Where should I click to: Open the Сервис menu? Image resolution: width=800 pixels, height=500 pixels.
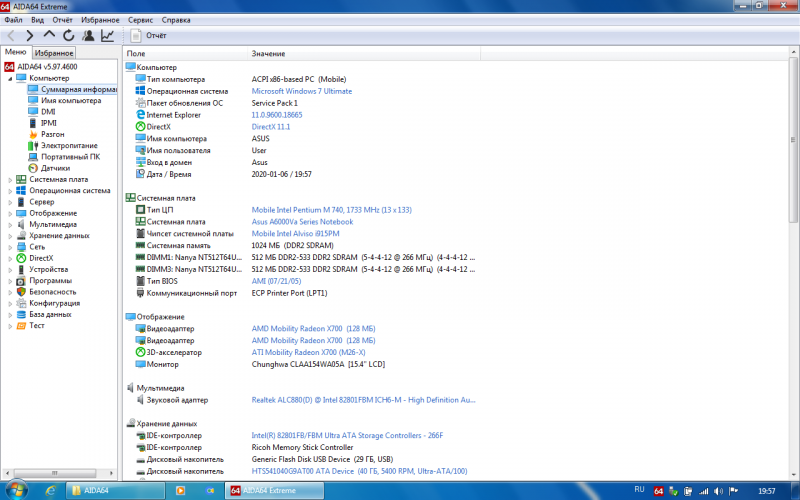(x=140, y=20)
